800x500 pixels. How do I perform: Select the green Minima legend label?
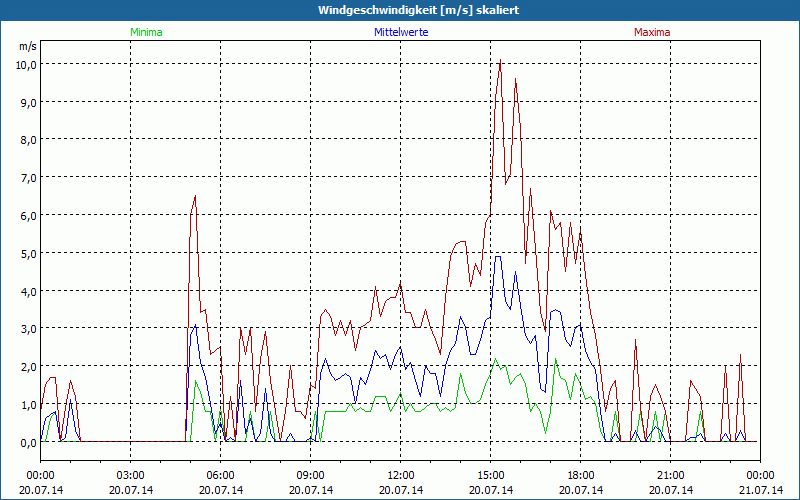point(146,32)
